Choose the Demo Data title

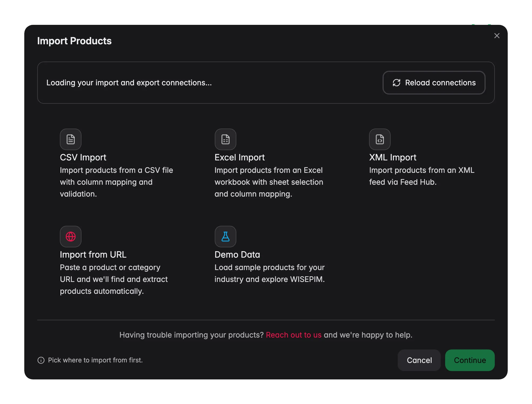click(237, 255)
